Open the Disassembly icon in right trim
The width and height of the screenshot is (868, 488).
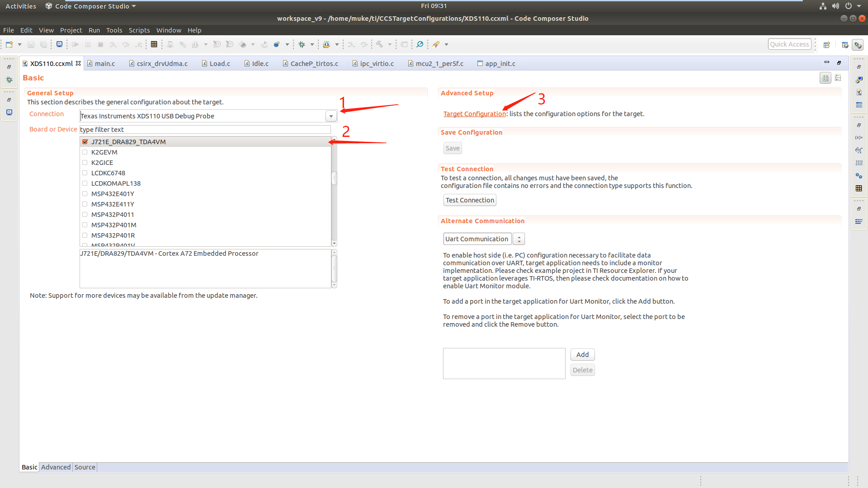(x=859, y=221)
